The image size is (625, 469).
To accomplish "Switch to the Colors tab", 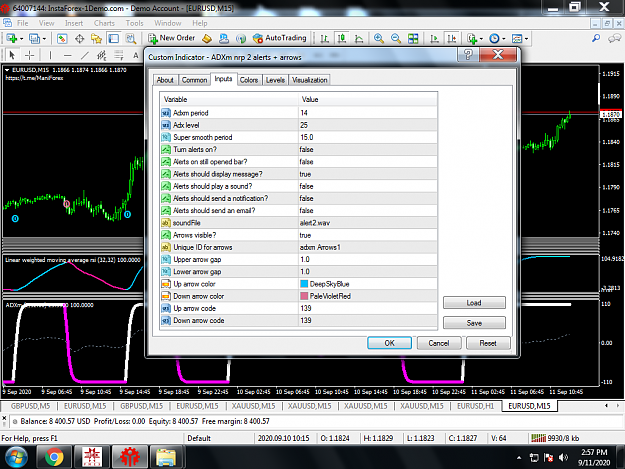I will point(249,80).
